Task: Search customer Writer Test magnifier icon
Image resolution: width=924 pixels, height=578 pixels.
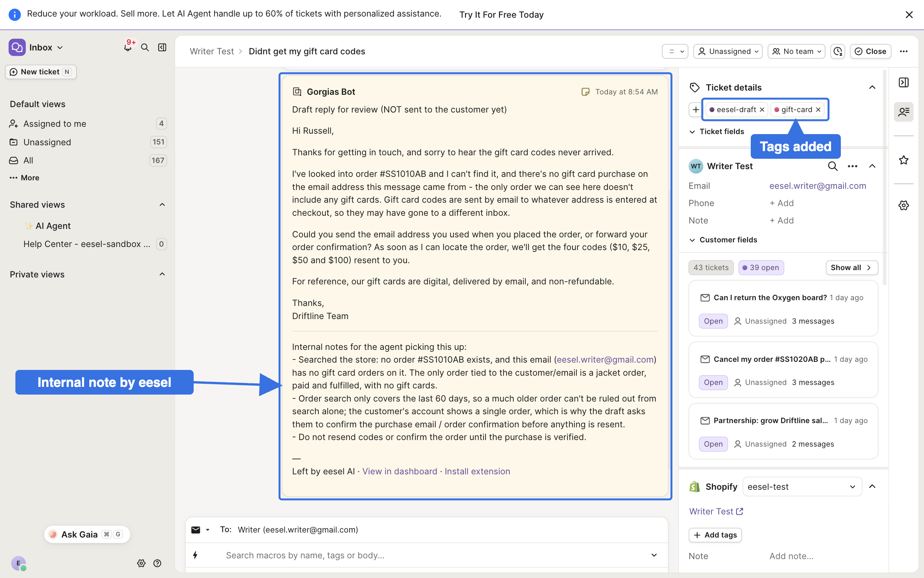Action: 832,166
